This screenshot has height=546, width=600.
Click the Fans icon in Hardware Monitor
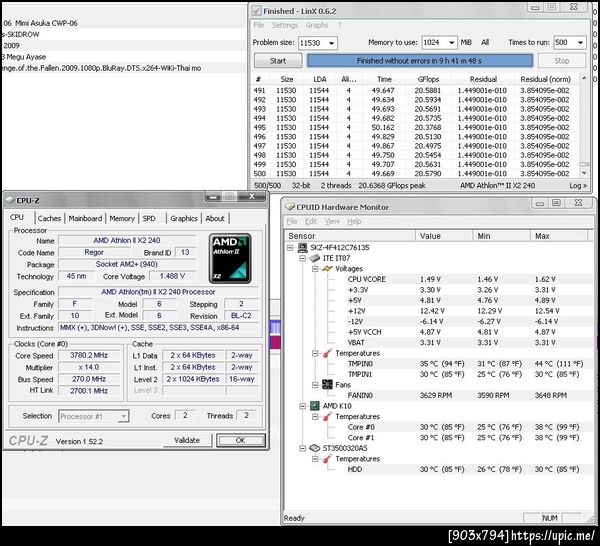click(327, 385)
